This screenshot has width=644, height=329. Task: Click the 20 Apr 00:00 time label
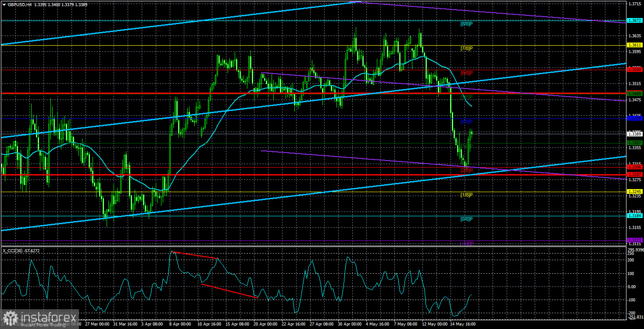[266, 325]
